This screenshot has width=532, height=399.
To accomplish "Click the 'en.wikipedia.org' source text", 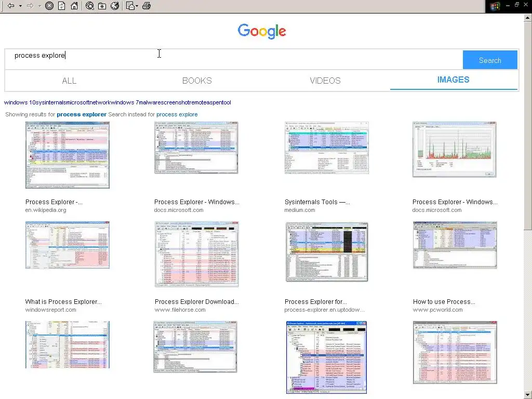I will pos(46,210).
